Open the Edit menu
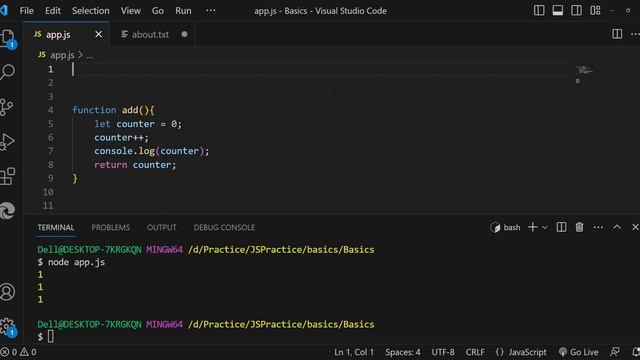Screen dimensions: 640x360 coord(53,11)
